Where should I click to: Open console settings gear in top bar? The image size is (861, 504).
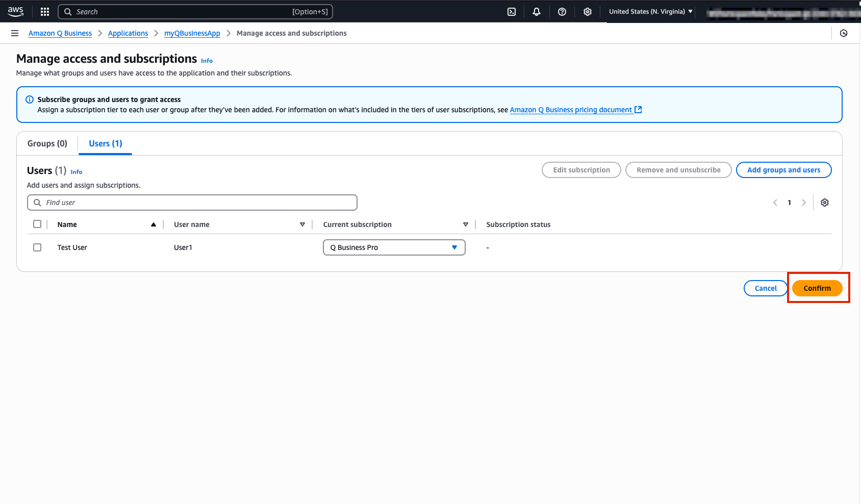tap(588, 12)
